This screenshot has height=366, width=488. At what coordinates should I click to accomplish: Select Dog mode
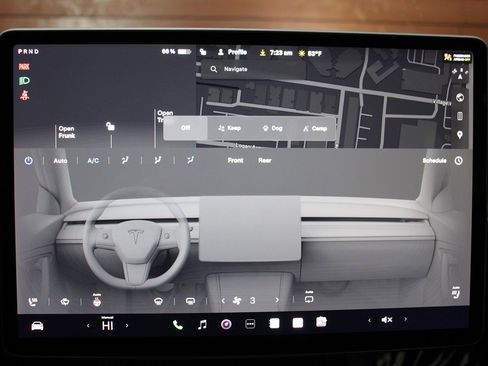(273, 128)
